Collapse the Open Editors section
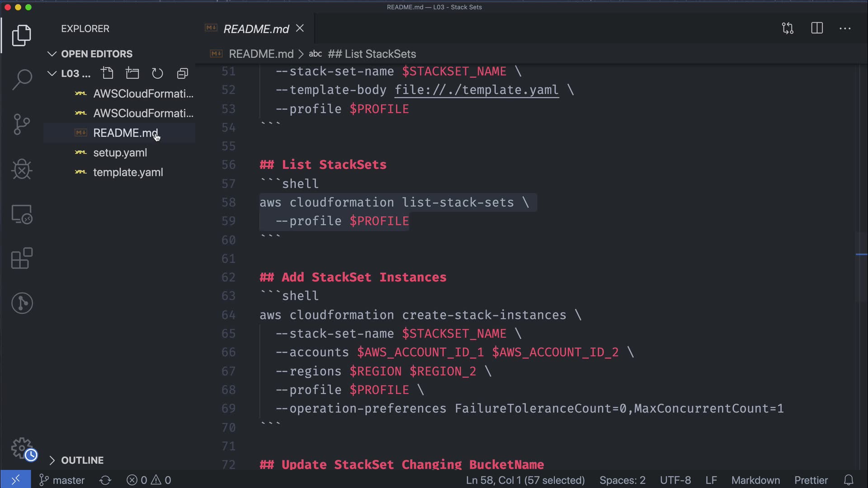 (52, 54)
